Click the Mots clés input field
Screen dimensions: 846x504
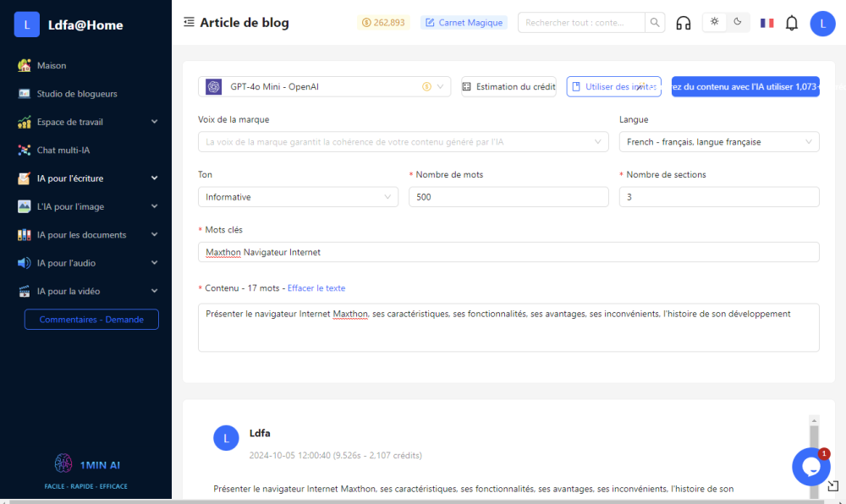pos(508,252)
